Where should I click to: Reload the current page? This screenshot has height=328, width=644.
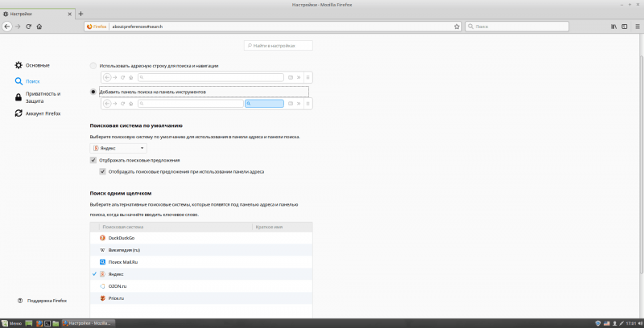point(29,27)
